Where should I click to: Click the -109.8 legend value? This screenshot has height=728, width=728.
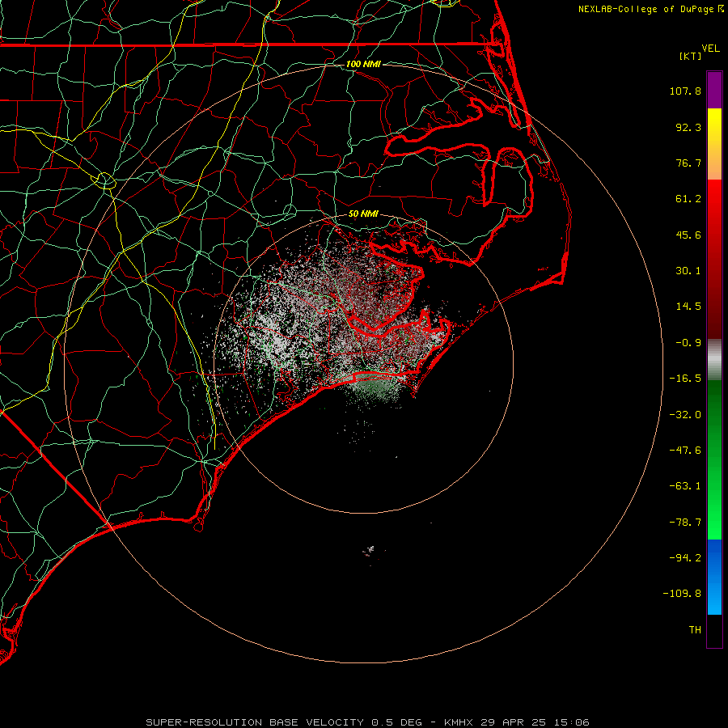coord(682,594)
